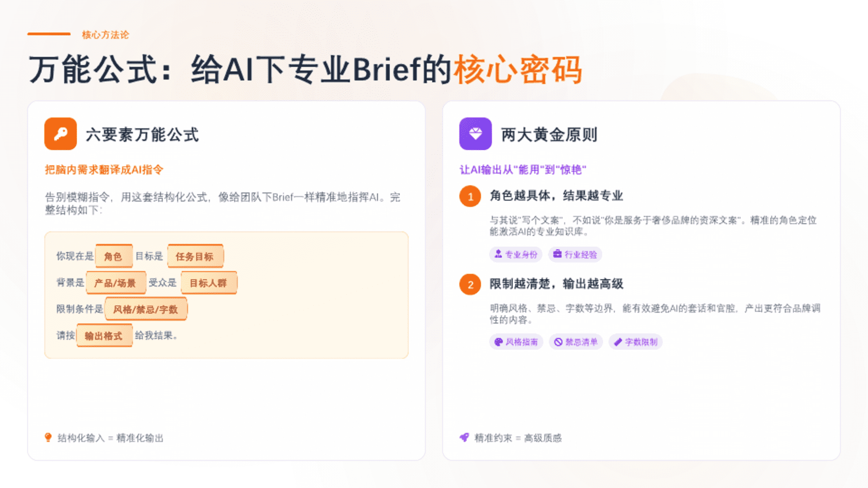Click the purple diamond icon

coord(475,134)
